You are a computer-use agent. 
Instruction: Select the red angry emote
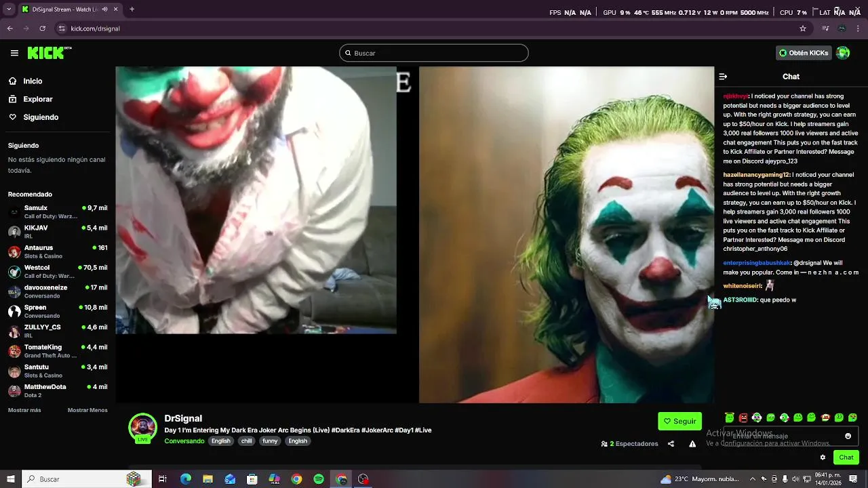click(x=743, y=418)
